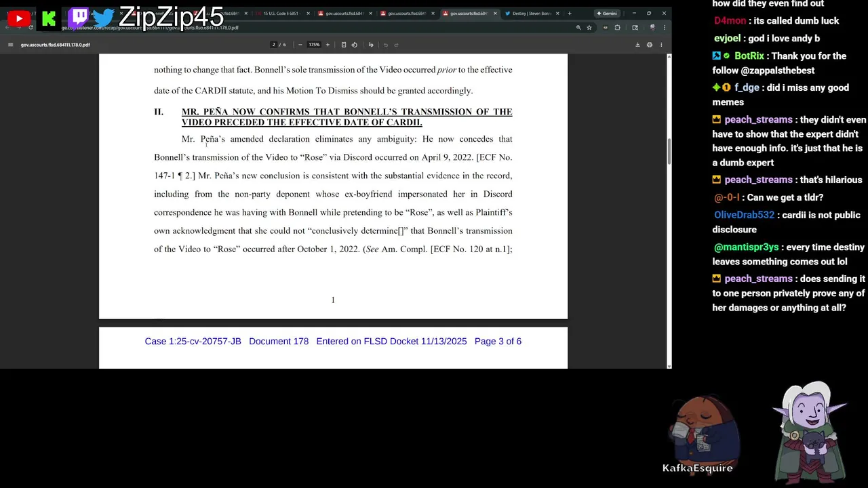Click chat username @mantispr3ys
The image size is (868, 488).
point(747,247)
